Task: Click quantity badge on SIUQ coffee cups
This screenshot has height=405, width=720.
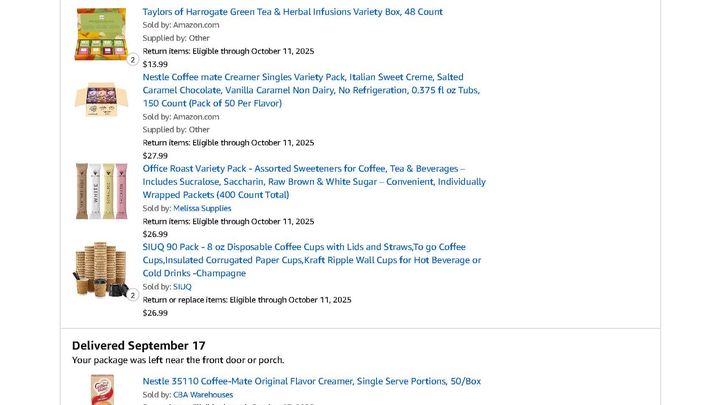Action: pyautogui.click(x=133, y=295)
